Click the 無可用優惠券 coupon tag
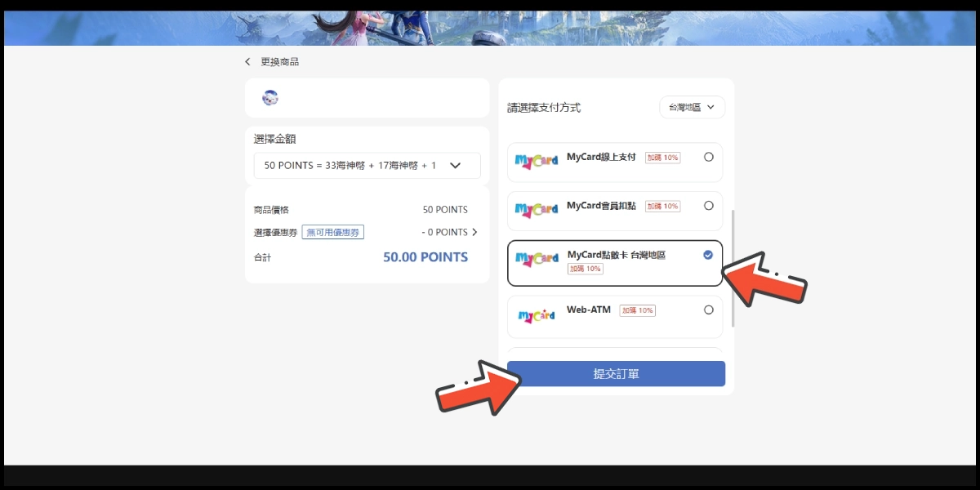The height and width of the screenshot is (490, 980). point(332,232)
